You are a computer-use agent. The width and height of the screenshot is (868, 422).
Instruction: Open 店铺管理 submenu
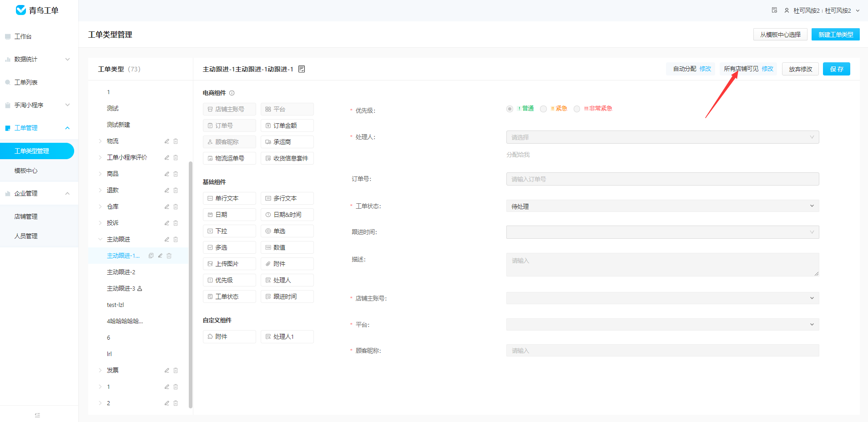click(26, 217)
